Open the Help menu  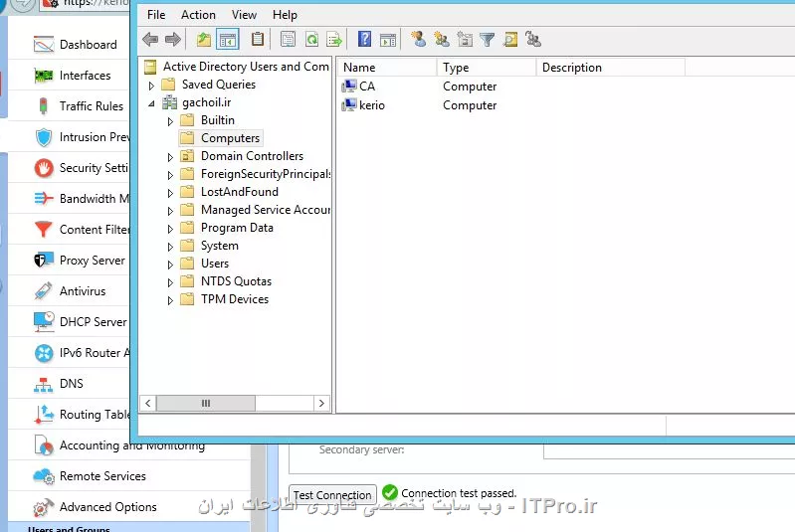coord(285,15)
